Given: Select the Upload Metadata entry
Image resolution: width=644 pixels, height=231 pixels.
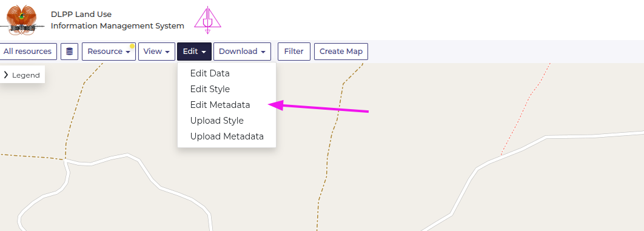Looking at the screenshot, I should pos(227,136).
